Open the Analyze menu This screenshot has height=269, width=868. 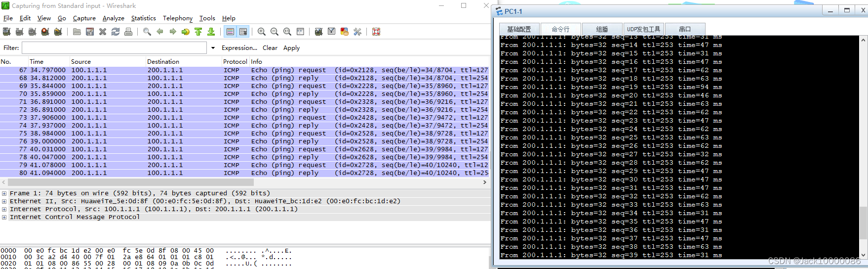point(114,18)
